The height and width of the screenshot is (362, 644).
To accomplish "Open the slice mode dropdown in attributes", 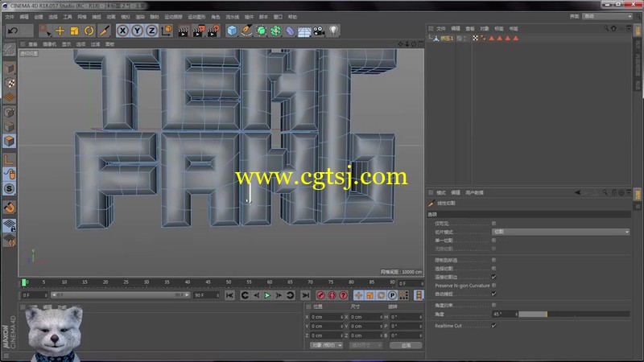I will pos(560,232).
